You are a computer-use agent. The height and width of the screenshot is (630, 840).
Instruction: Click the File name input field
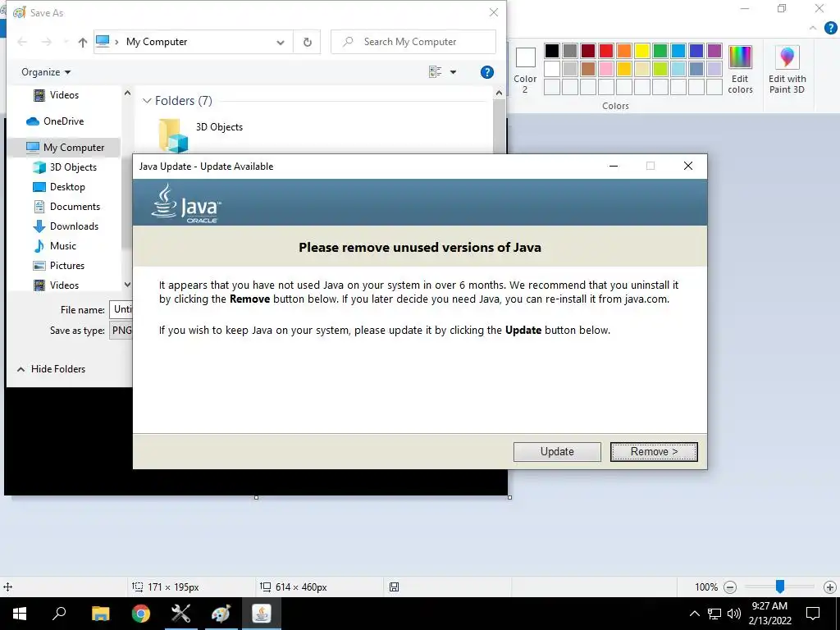[121, 309]
